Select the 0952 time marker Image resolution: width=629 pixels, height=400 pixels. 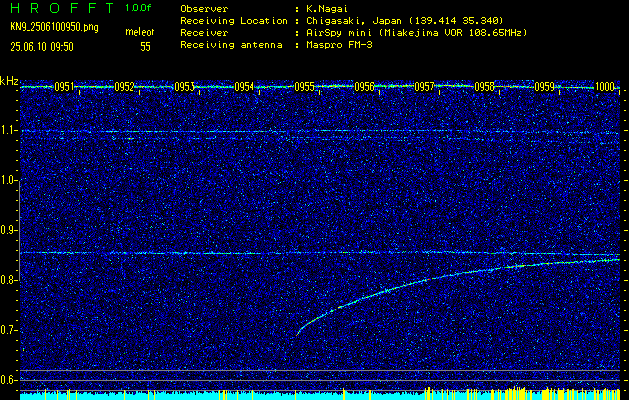click(124, 87)
